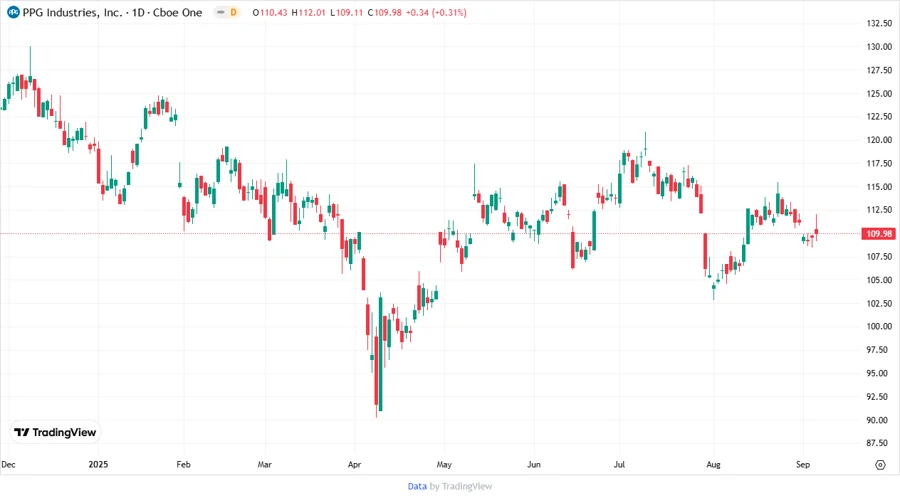
Task: Click the 125.00 price axis label
Action: click(x=879, y=94)
